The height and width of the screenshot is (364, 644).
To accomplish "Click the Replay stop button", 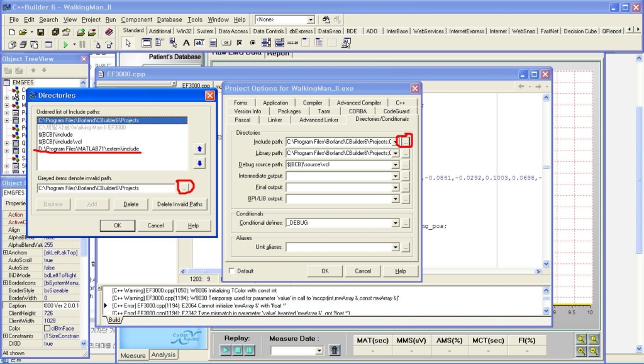I will pyautogui.click(x=237, y=350).
